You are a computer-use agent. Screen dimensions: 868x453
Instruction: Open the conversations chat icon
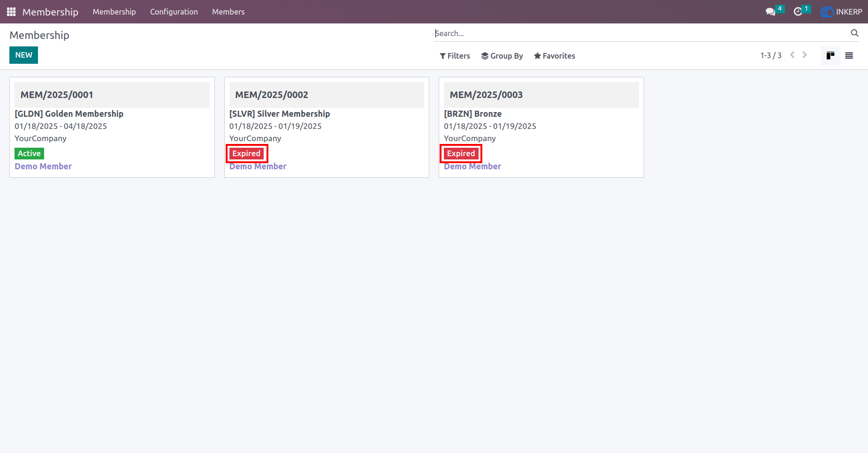click(770, 12)
